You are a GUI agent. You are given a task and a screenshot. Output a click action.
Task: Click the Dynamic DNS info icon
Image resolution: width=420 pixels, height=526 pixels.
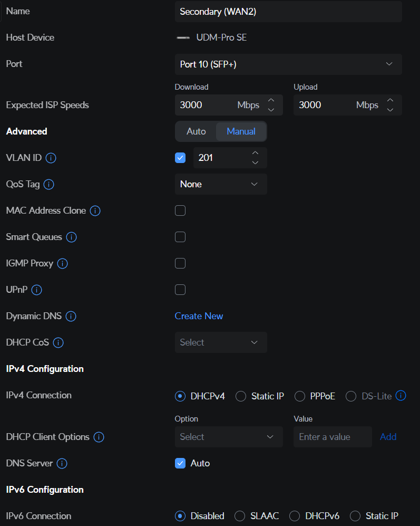[x=71, y=316]
